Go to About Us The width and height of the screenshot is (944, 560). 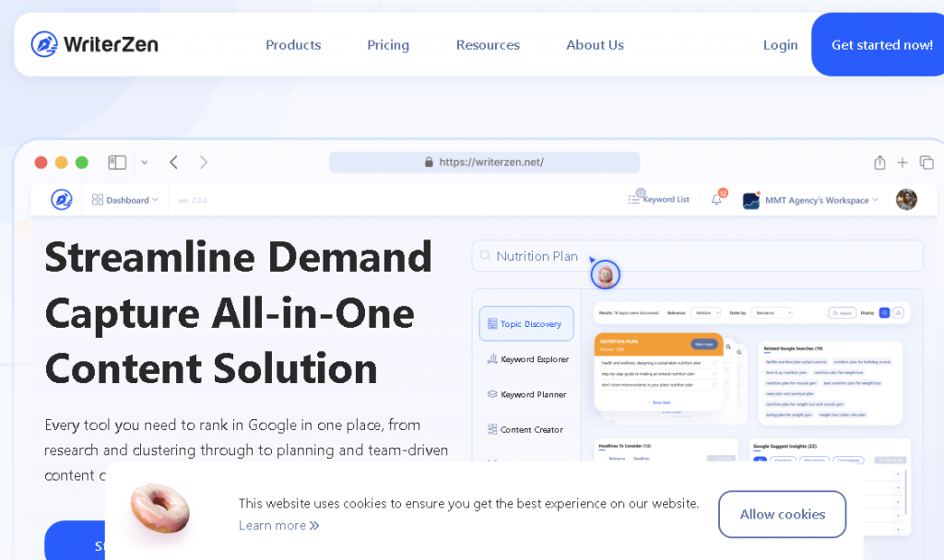tap(595, 45)
